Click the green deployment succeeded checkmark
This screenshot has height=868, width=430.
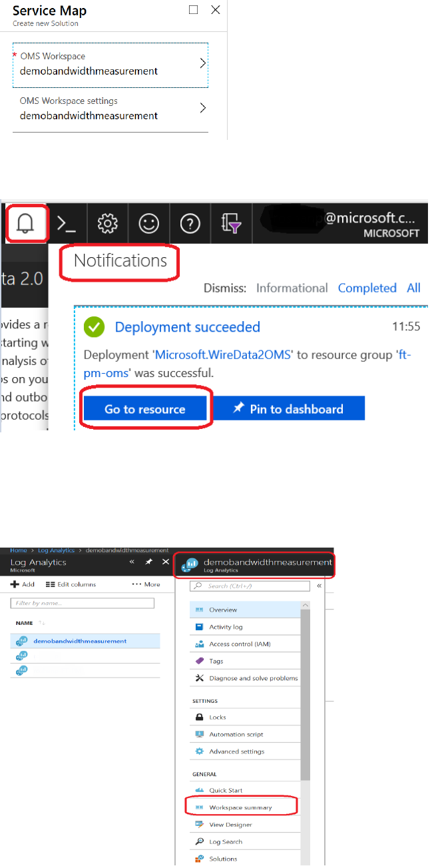(95, 327)
